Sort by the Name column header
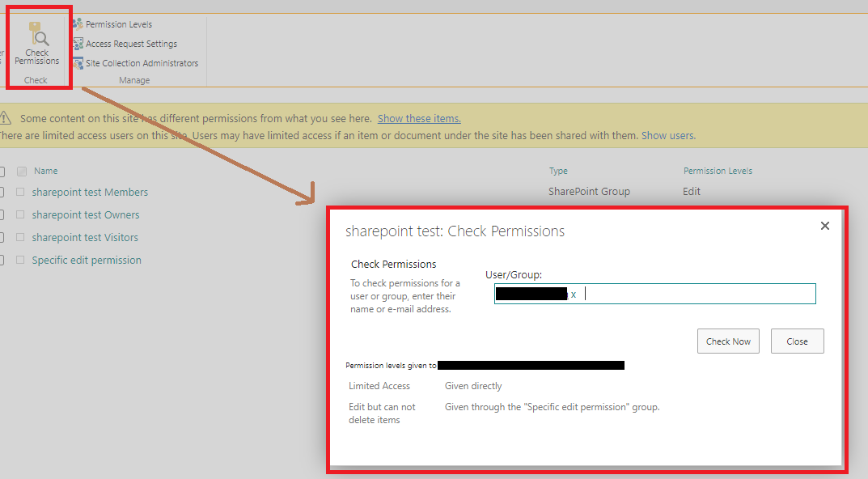868x479 pixels. point(46,171)
